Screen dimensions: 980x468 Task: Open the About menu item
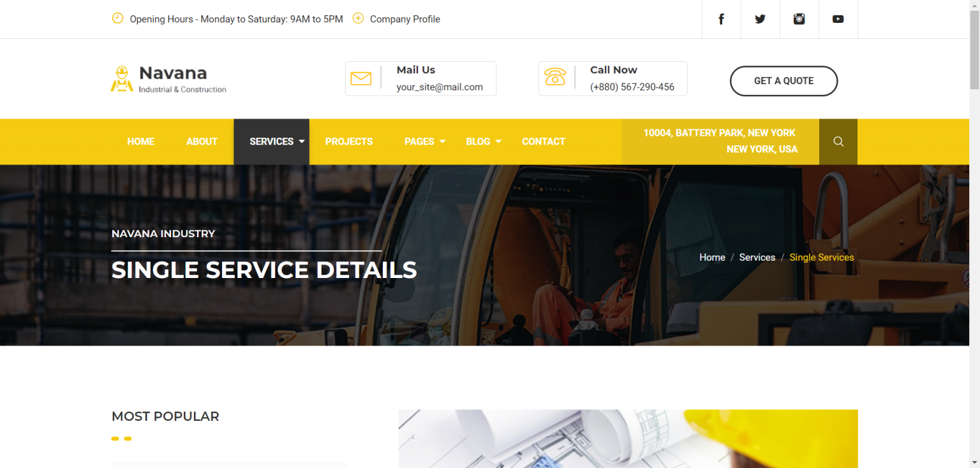[202, 142]
